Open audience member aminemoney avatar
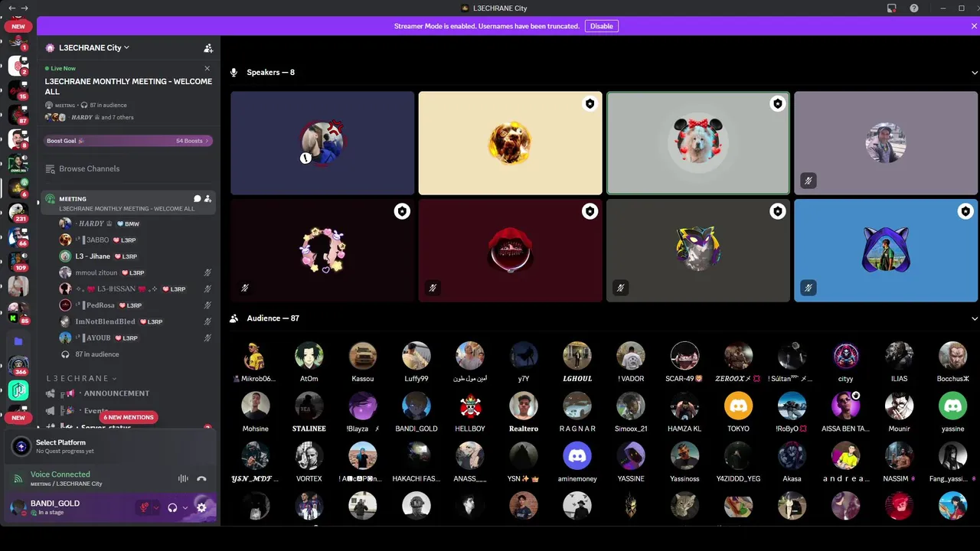 click(x=577, y=455)
